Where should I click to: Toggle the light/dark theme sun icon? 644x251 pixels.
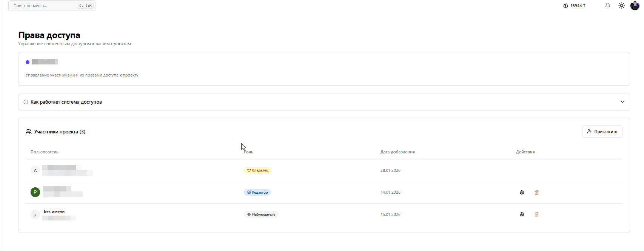tap(621, 6)
